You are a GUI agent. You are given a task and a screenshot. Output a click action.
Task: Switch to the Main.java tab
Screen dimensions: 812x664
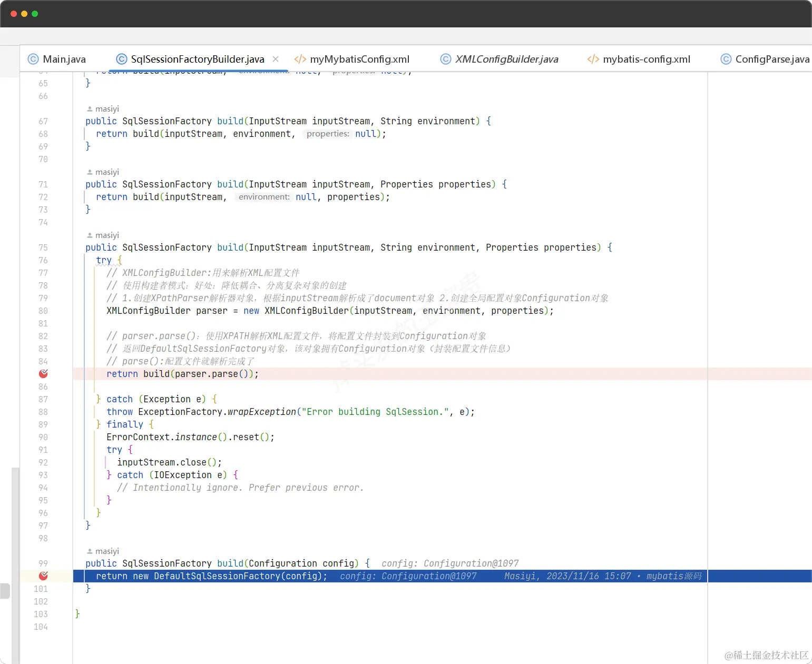tap(56, 59)
